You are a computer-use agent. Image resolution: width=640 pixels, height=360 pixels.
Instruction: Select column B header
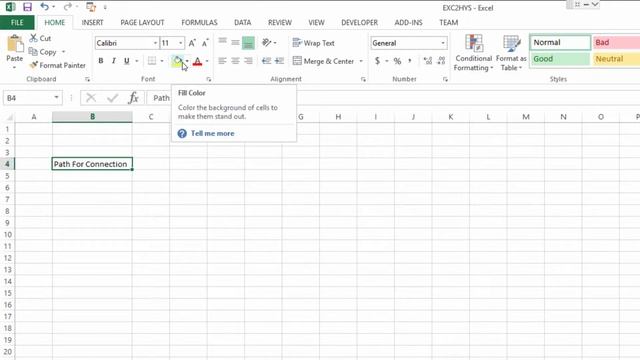(92, 117)
